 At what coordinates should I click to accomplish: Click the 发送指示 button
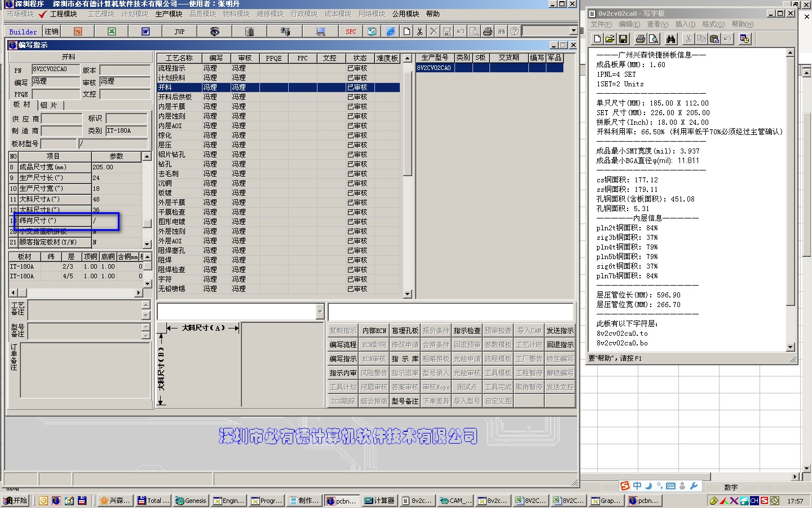tap(560, 330)
